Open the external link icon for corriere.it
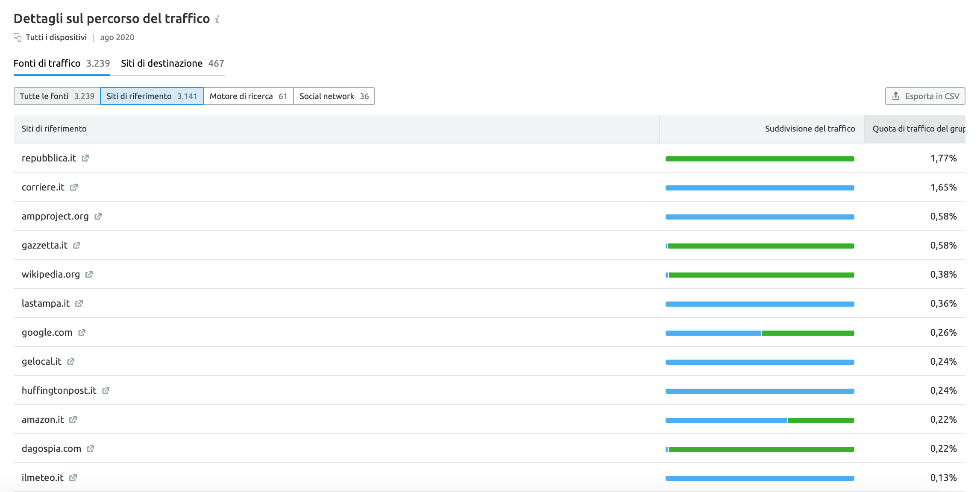 pyautogui.click(x=74, y=187)
